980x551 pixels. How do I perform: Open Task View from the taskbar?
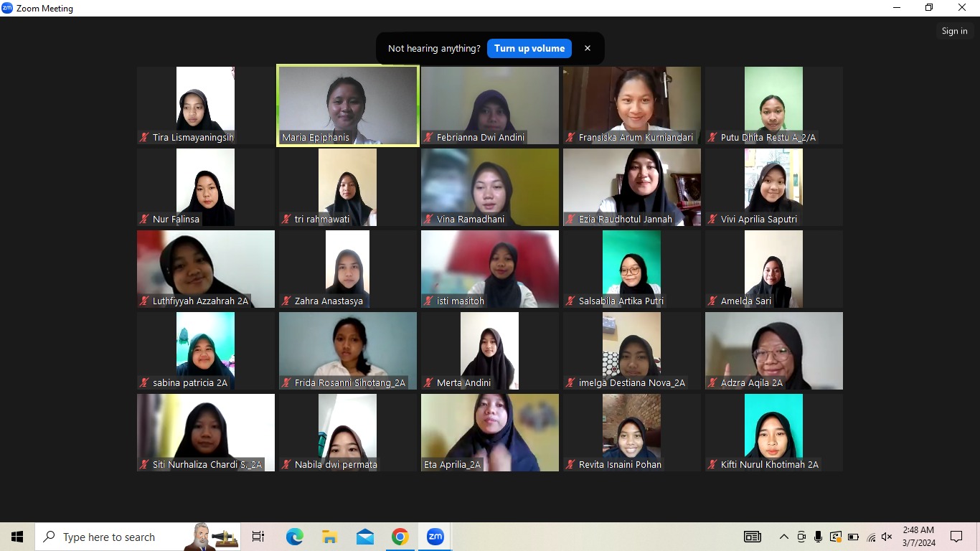(x=258, y=537)
